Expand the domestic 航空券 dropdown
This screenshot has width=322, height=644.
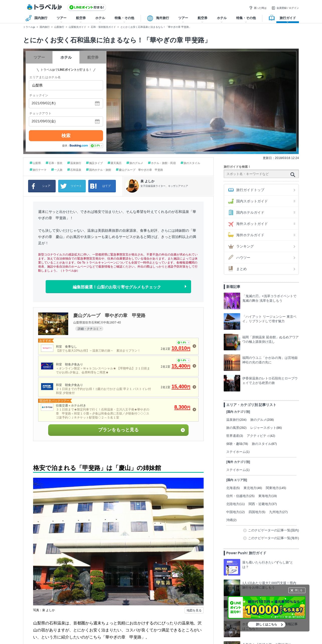(x=81, y=19)
